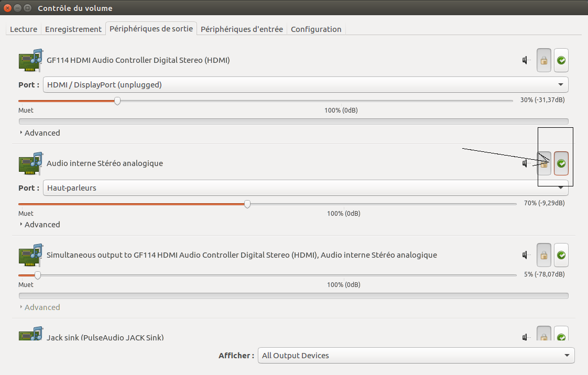Set Audio interne as fallback device
Image resolution: width=588 pixels, height=375 pixels.
[x=561, y=163]
